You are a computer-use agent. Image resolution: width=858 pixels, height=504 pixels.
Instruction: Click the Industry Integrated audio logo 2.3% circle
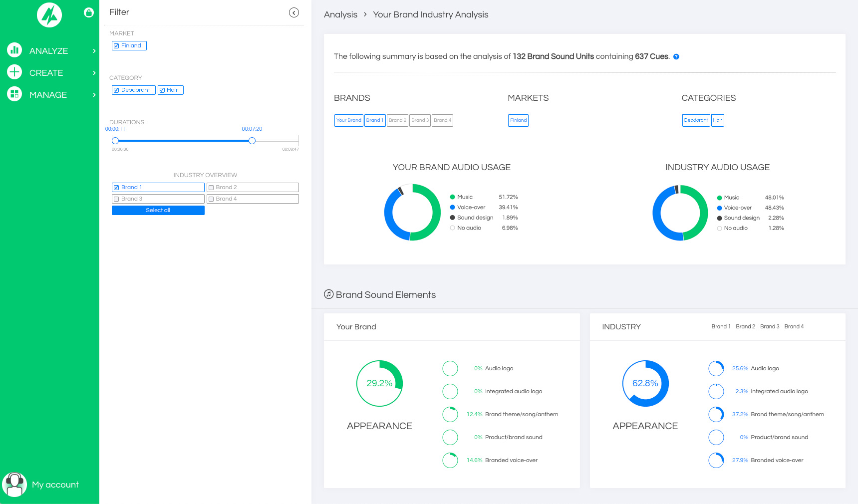click(x=716, y=391)
